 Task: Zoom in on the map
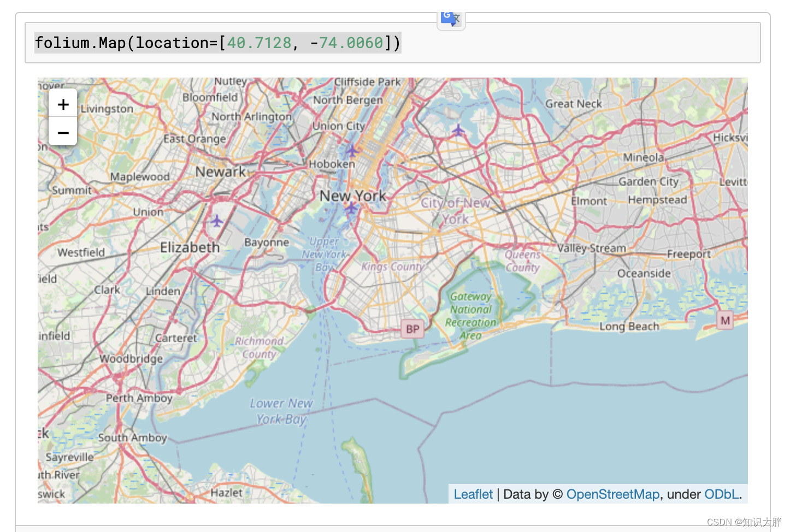point(63,104)
